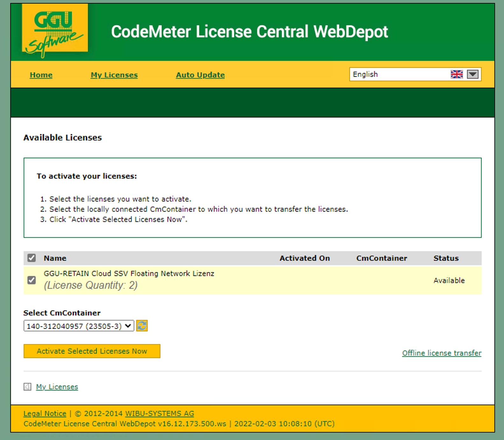Uncheck the GGU-RETAIN Cloud SSV license checkbox
Image resolution: width=504 pixels, height=440 pixels.
point(31,280)
